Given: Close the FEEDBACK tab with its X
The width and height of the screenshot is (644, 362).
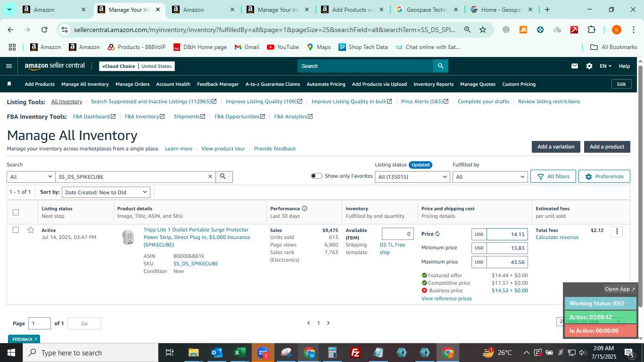Looking at the screenshot, I should [x=35, y=339].
